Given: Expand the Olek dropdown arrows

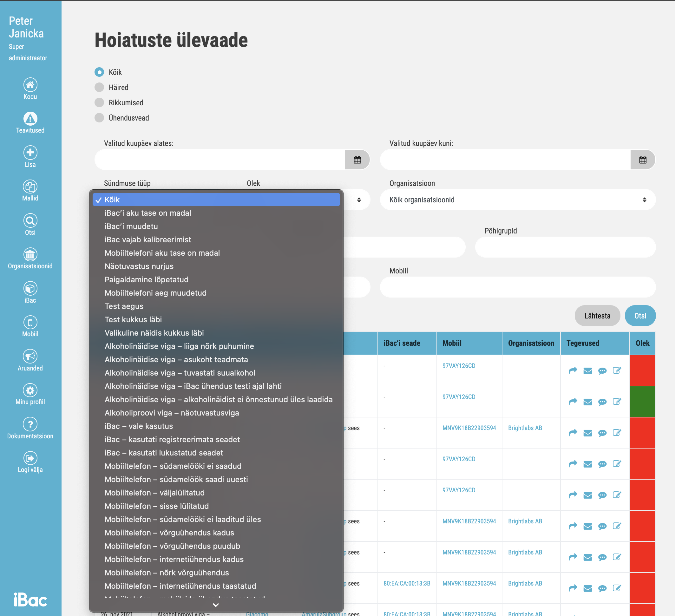Looking at the screenshot, I should [x=358, y=200].
